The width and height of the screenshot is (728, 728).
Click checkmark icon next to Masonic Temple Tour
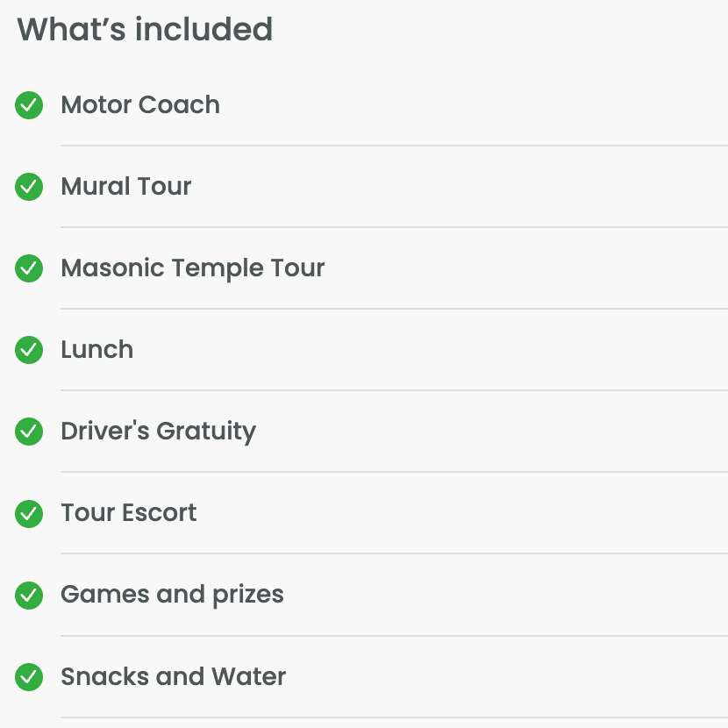point(29,268)
